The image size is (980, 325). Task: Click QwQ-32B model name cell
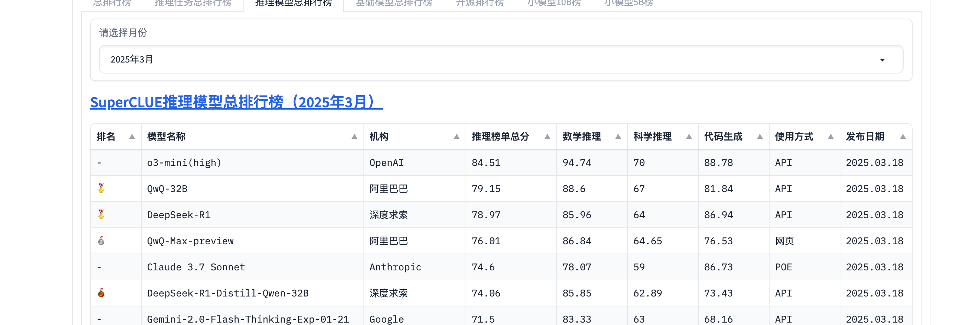click(x=252, y=189)
